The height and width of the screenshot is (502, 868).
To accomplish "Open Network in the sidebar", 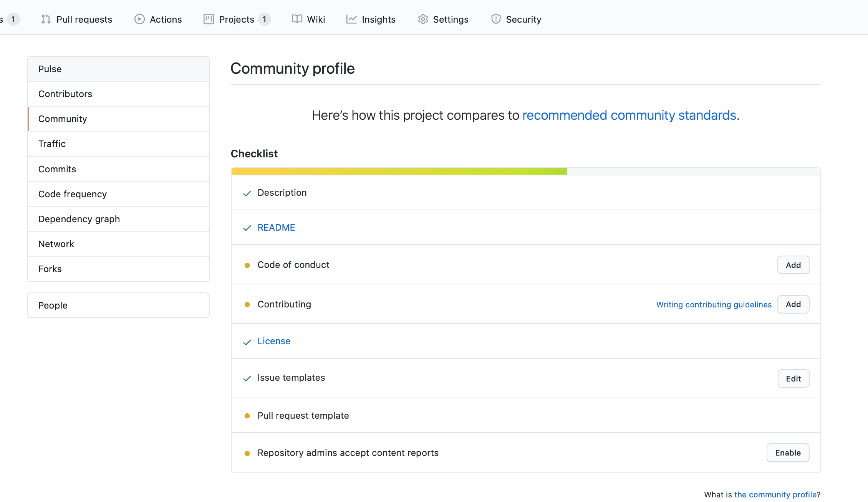I will pyautogui.click(x=118, y=244).
